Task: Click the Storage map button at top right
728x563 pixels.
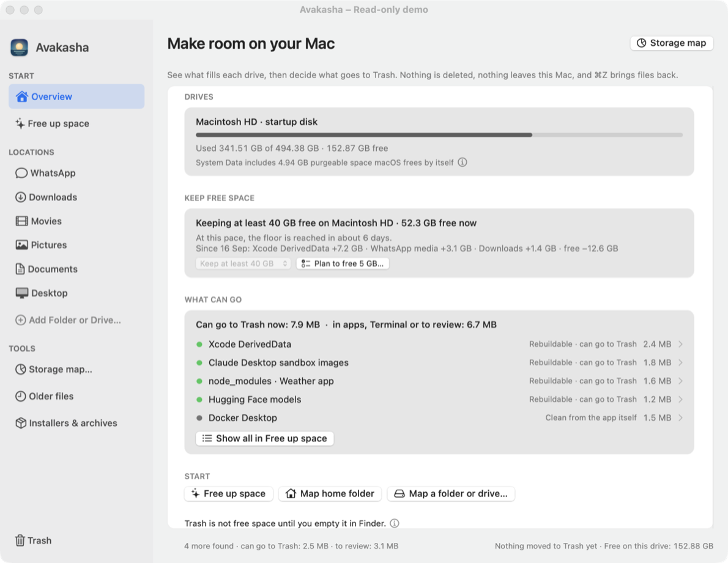Action: coord(672,43)
